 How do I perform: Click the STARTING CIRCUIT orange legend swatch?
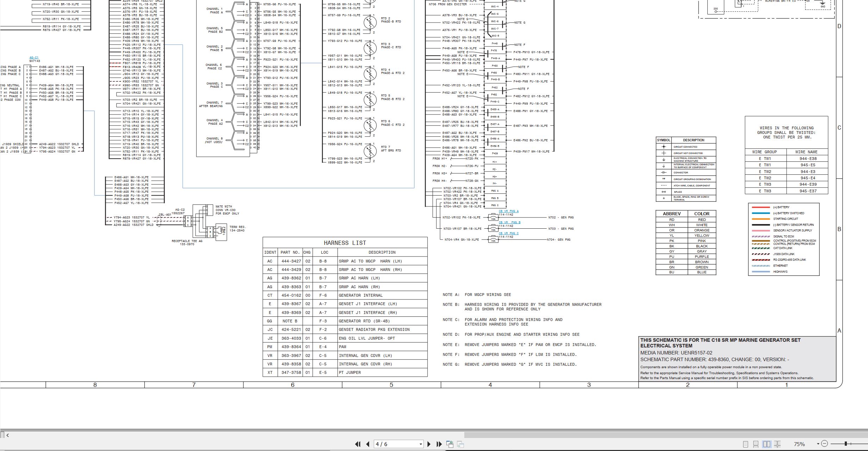coord(761,219)
